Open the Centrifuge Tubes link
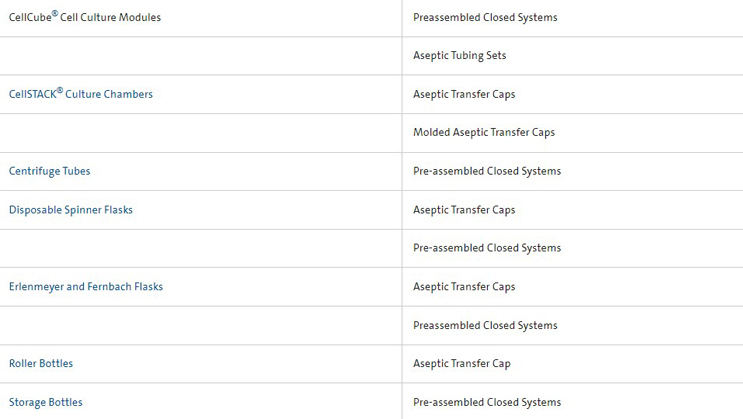Viewport: 743px width, 419px height. click(50, 171)
